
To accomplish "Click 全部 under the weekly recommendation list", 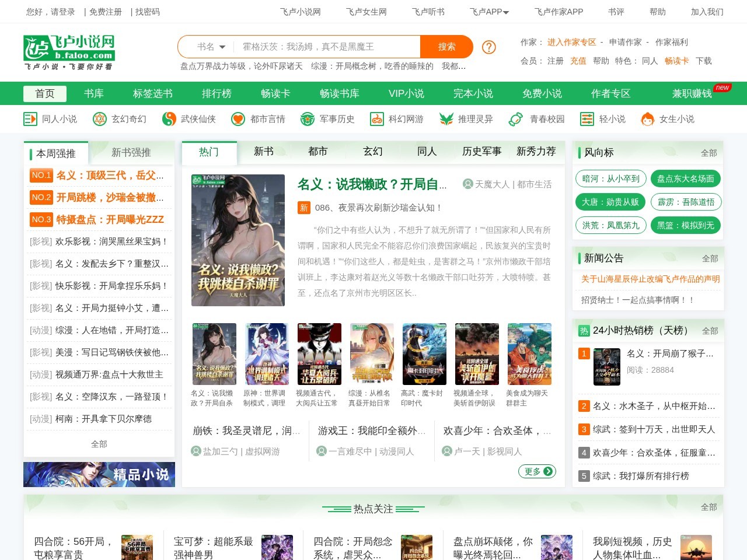I will (99, 444).
